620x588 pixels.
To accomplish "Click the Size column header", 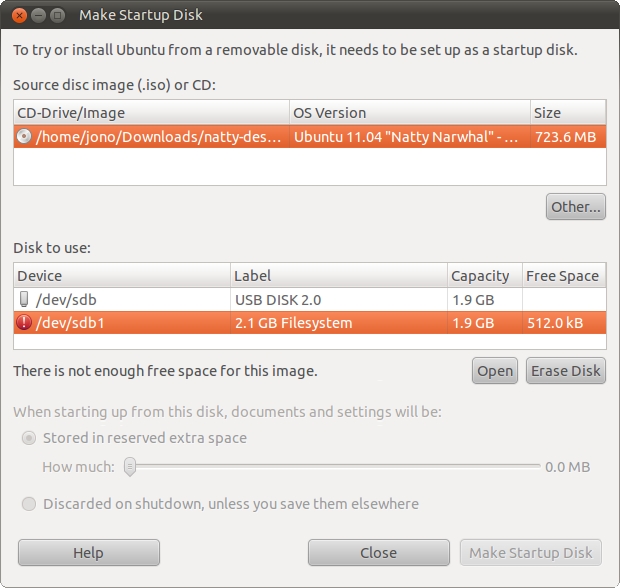I will 566,113.
